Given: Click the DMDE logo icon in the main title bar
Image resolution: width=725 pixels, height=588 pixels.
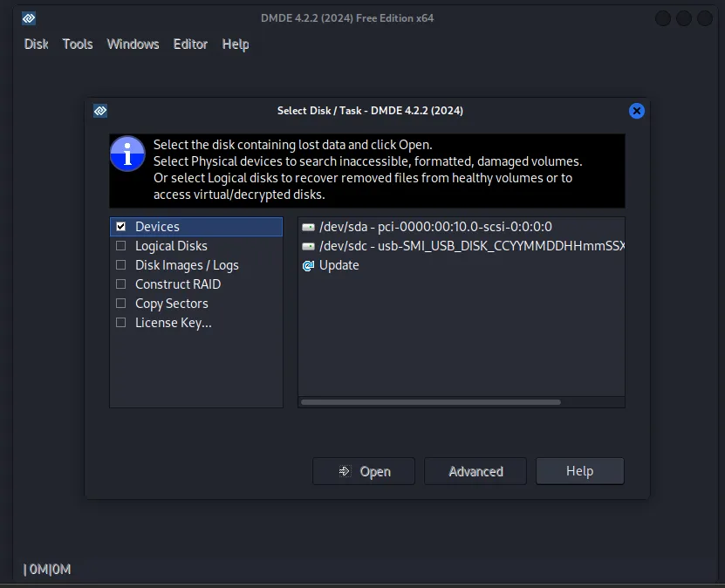Looking at the screenshot, I should pos(29,17).
